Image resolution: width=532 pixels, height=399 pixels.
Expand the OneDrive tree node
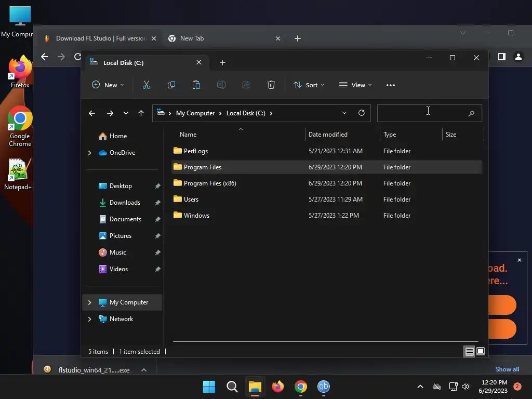pos(89,153)
